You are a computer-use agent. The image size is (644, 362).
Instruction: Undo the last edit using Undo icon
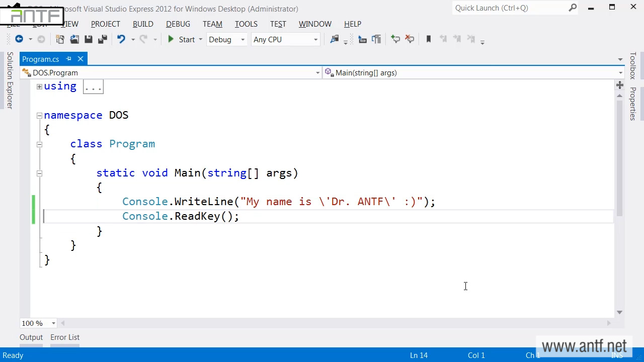click(121, 39)
